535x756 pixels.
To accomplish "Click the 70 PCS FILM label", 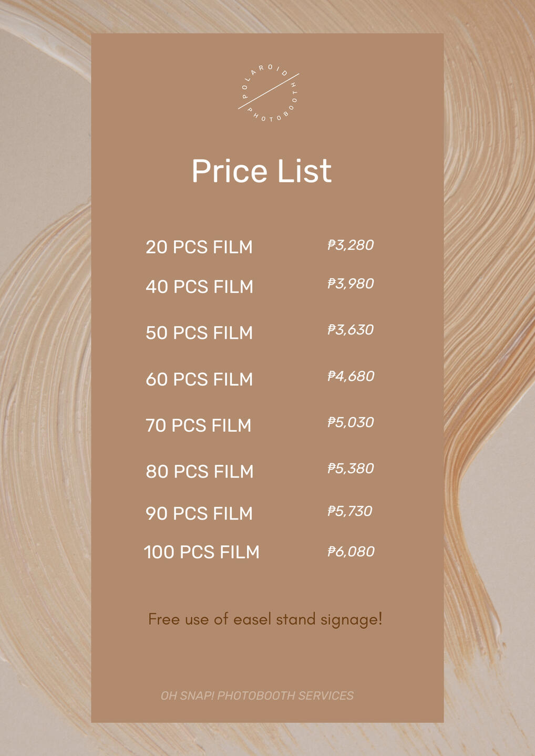I will tap(199, 425).
